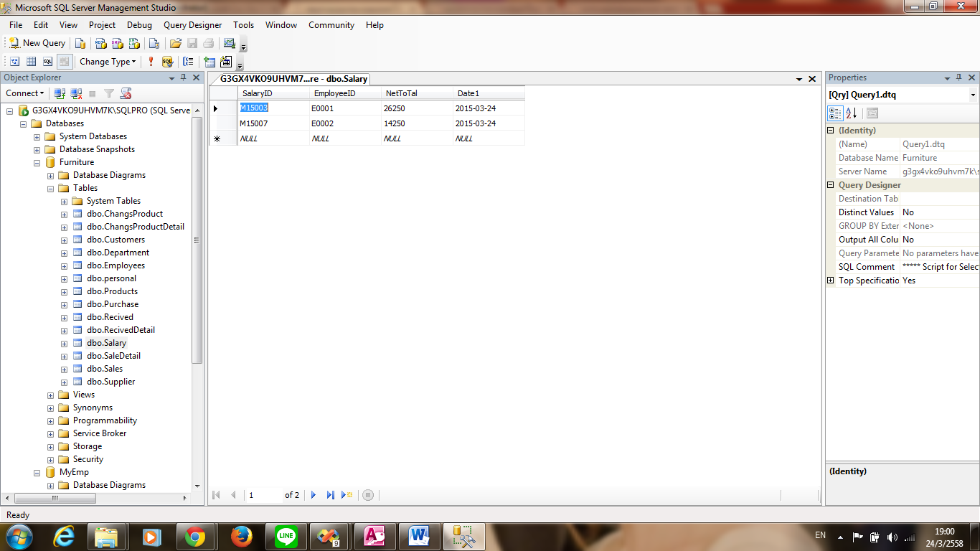
Task: Open the Connect dropdown in Object Explorer
Action: (25, 93)
